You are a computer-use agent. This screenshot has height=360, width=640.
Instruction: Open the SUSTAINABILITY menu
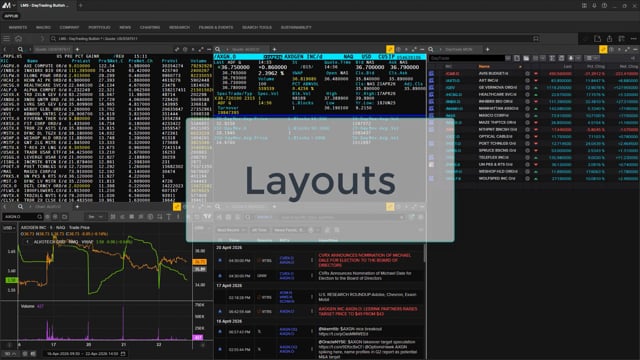pos(296,27)
